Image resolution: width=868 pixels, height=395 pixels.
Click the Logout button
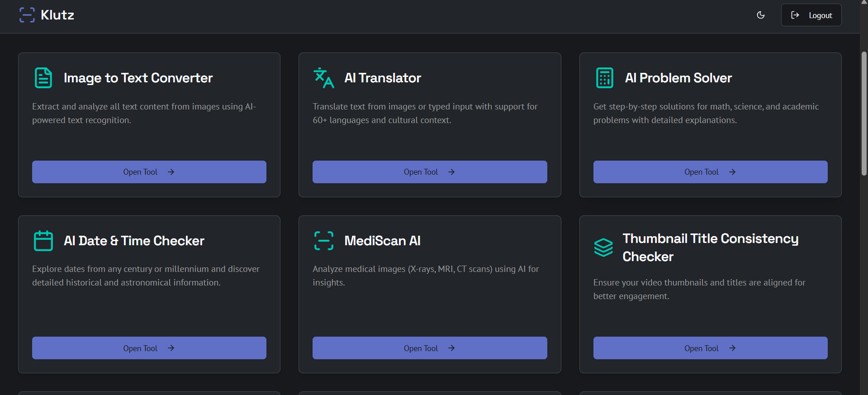pos(811,15)
